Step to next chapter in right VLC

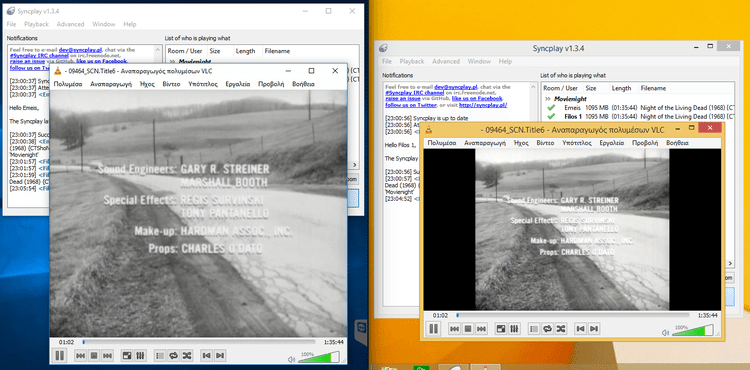[x=594, y=328]
